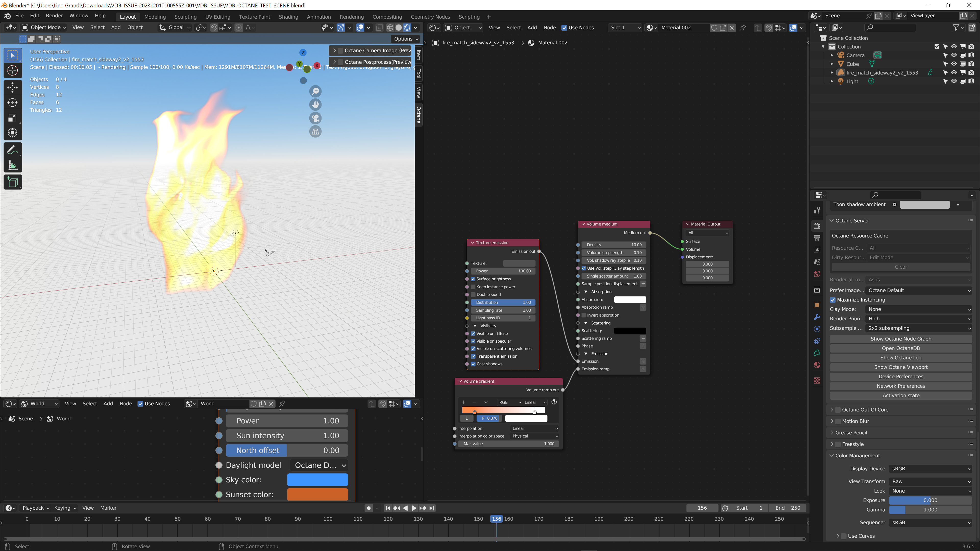Select the Move tool in viewport toolbar
Screen dimensions: 980x551
(x=13, y=87)
